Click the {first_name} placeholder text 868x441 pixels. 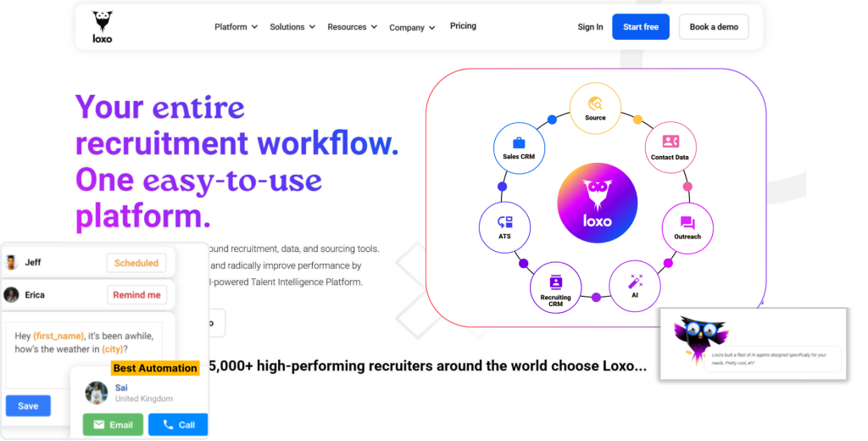(58, 336)
